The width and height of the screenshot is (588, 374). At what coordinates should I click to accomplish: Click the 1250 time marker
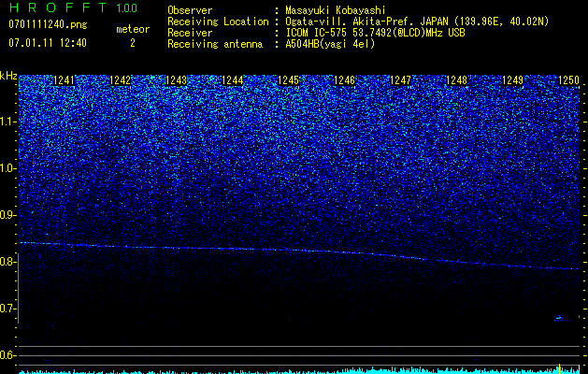click(569, 79)
